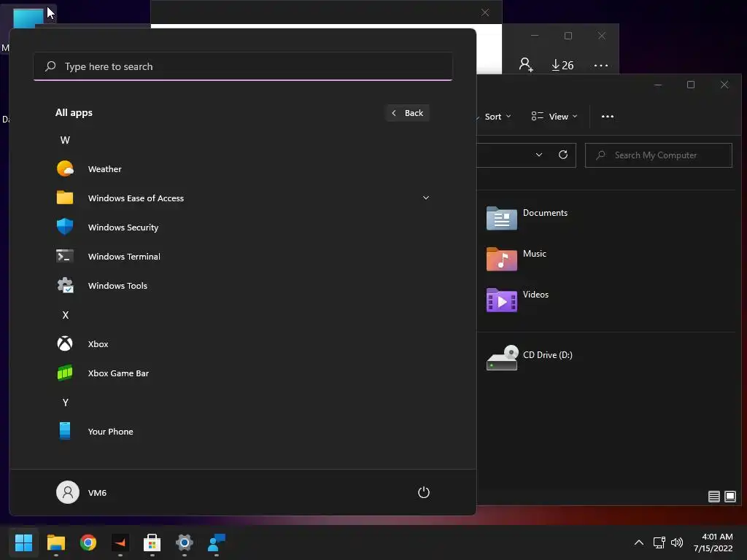Open the Documents folder
The image size is (747, 560).
pyautogui.click(x=527, y=218)
